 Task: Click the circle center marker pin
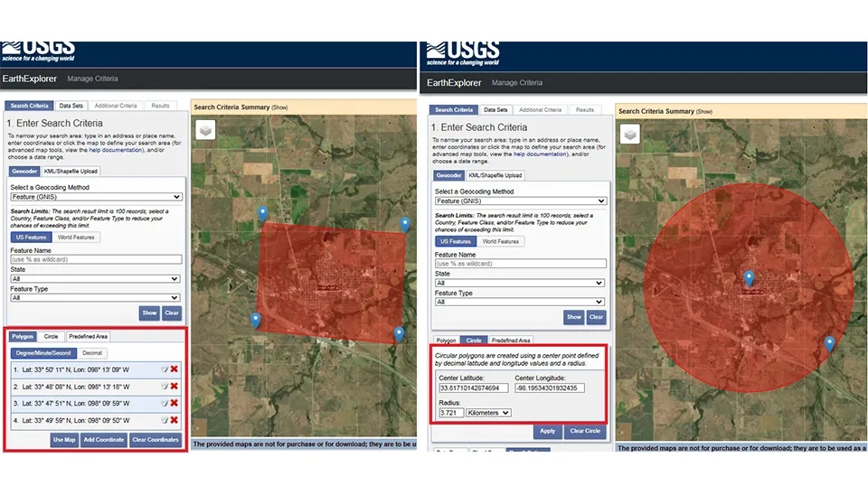[749, 277]
